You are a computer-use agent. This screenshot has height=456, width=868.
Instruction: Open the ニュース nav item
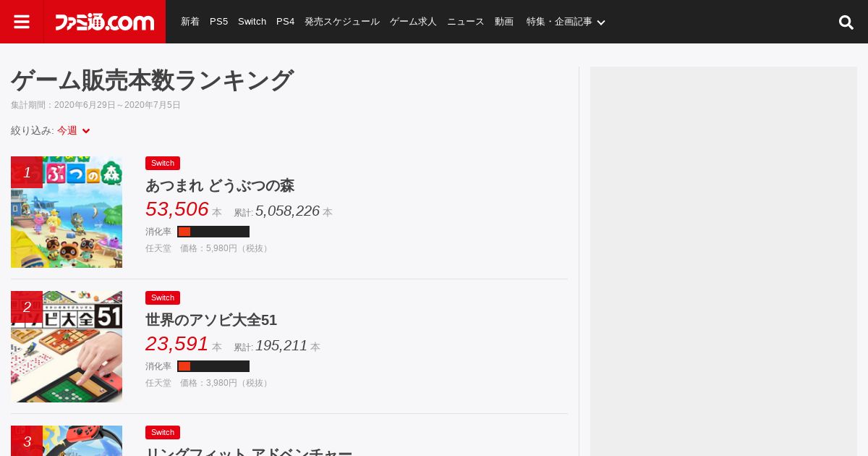(x=466, y=22)
